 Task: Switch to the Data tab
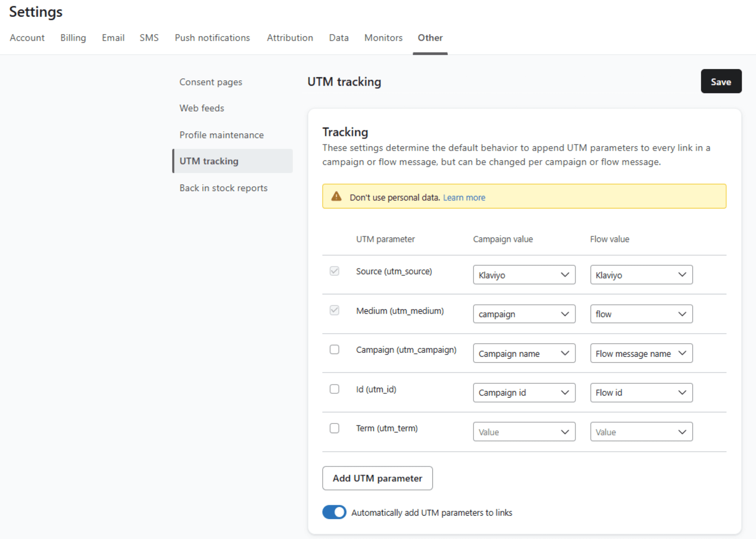pos(339,38)
